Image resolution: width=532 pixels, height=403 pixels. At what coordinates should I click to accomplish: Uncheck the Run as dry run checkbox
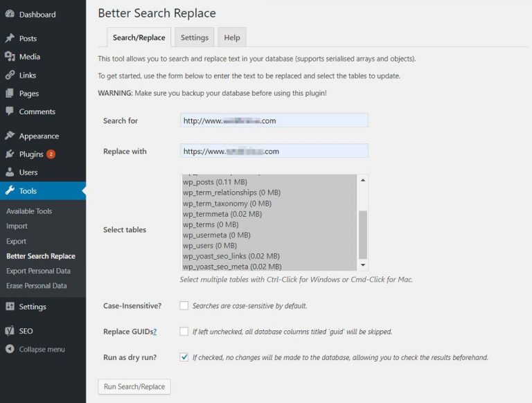point(184,357)
